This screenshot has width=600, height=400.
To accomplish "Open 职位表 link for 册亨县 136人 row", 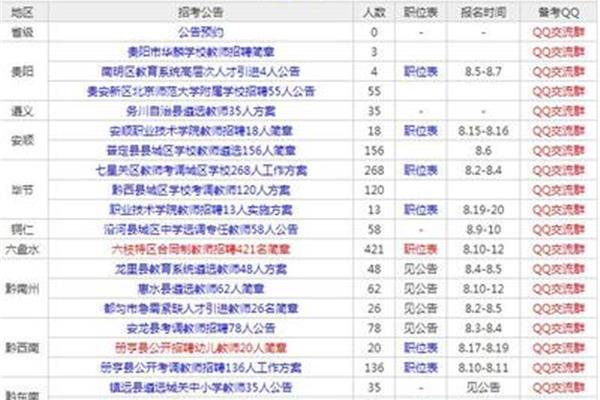I will pyautogui.click(x=421, y=368).
